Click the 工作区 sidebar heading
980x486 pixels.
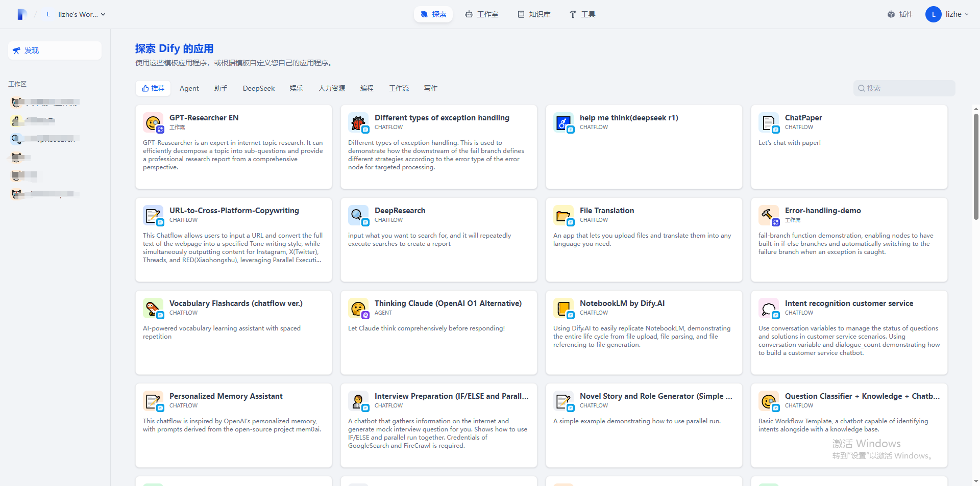pyautogui.click(x=17, y=84)
